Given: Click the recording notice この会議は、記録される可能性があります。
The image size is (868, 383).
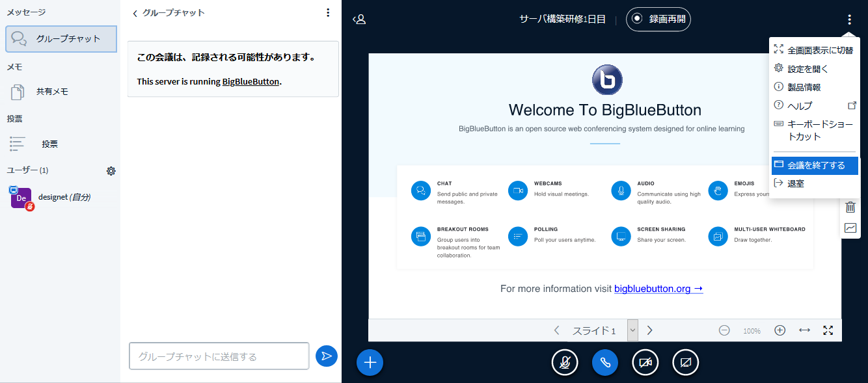Looking at the screenshot, I should (x=226, y=57).
